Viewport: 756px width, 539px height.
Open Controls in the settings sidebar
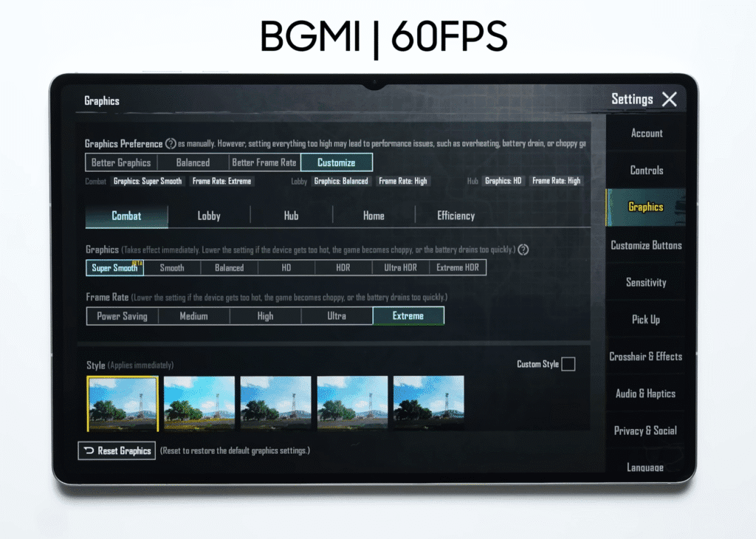[x=646, y=171]
